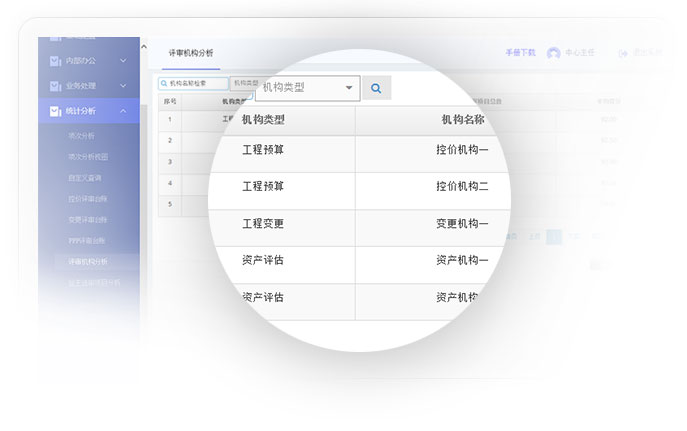This screenshot has height=431, width=687.
Task: Click the magnifier icon in 机构名称检索 field
Action: 164,83
